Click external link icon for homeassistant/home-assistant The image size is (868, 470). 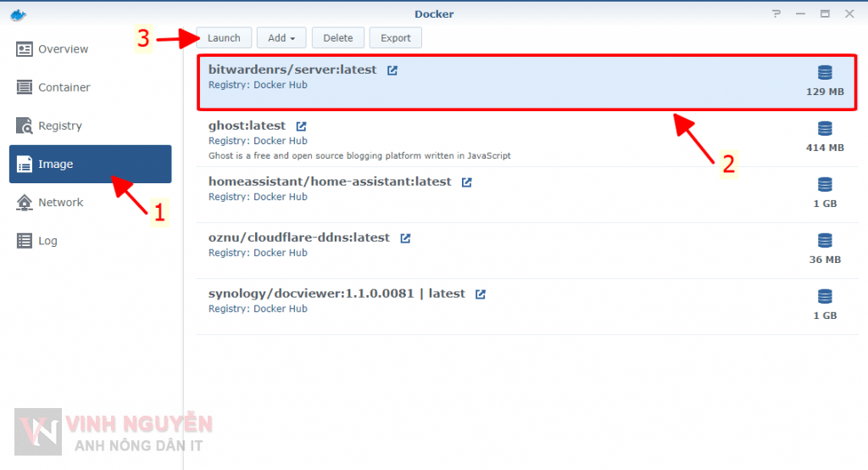click(467, 182)
